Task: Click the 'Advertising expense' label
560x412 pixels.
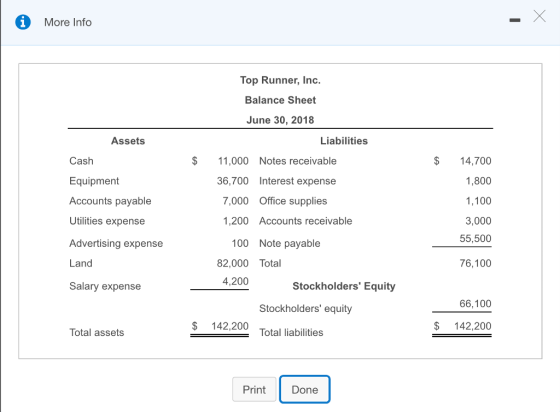Action: pyautogui.click(x=116, y=243)
